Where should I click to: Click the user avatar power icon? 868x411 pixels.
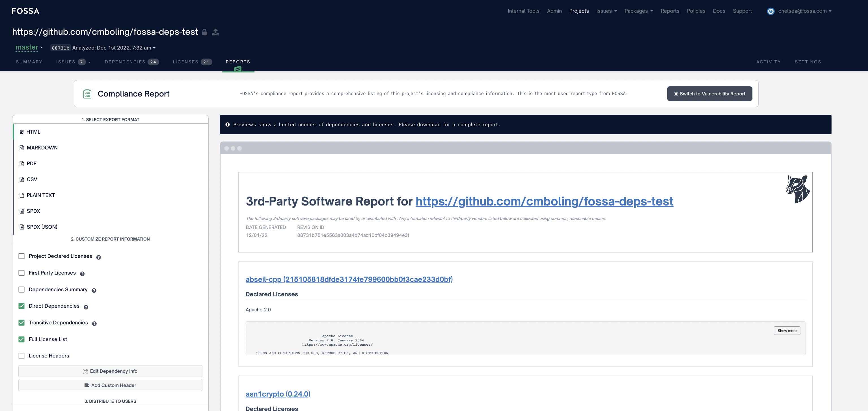tap(771, 11)
